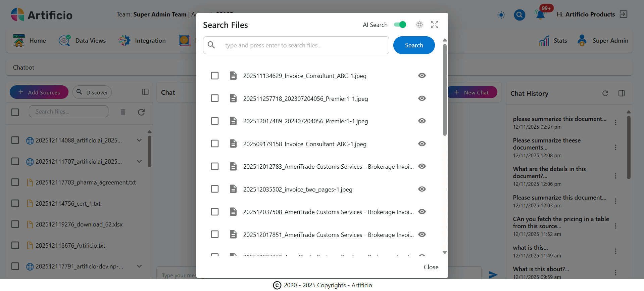644x291 pixels.
Task: Open the 'What is this about?...' chat
Action: [541, 269]
